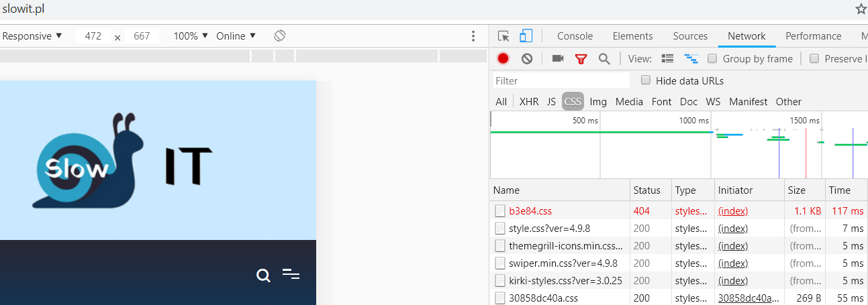Select the Network tab

[746, 36]
